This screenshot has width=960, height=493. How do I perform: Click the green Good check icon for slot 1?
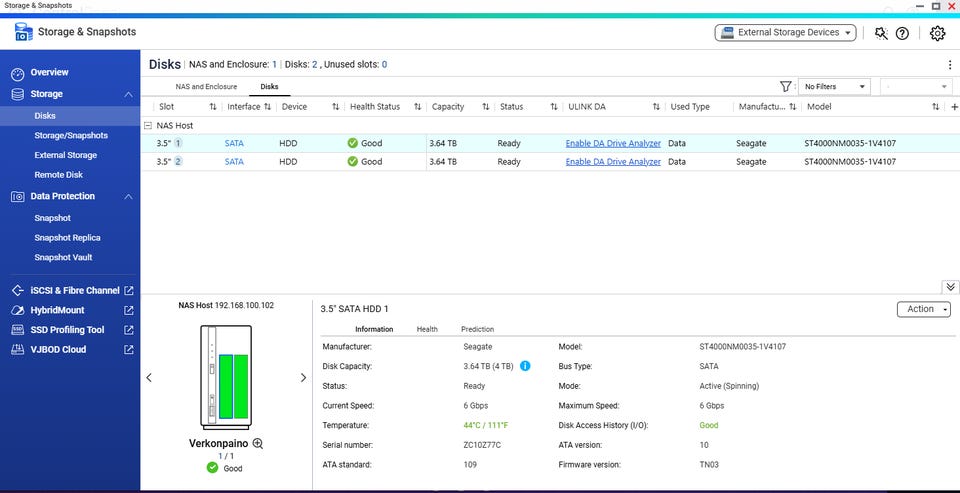pyautogui.click(x=353, y=143)
